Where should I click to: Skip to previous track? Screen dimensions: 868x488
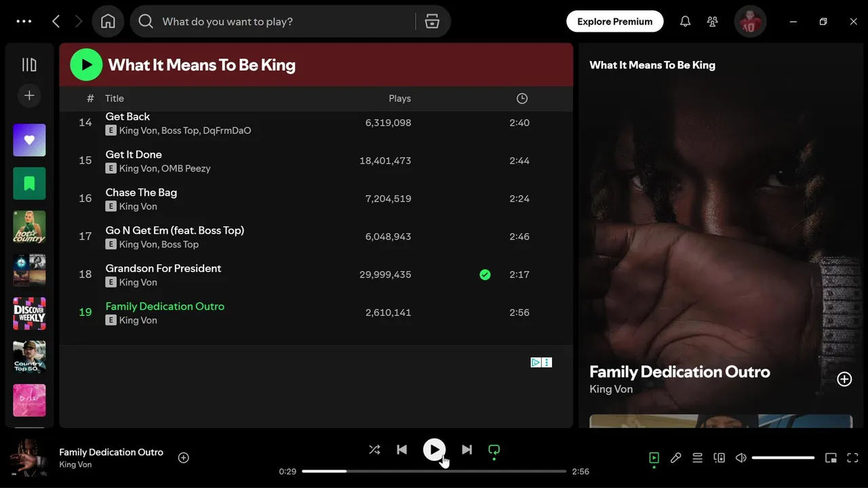(401, 449)
